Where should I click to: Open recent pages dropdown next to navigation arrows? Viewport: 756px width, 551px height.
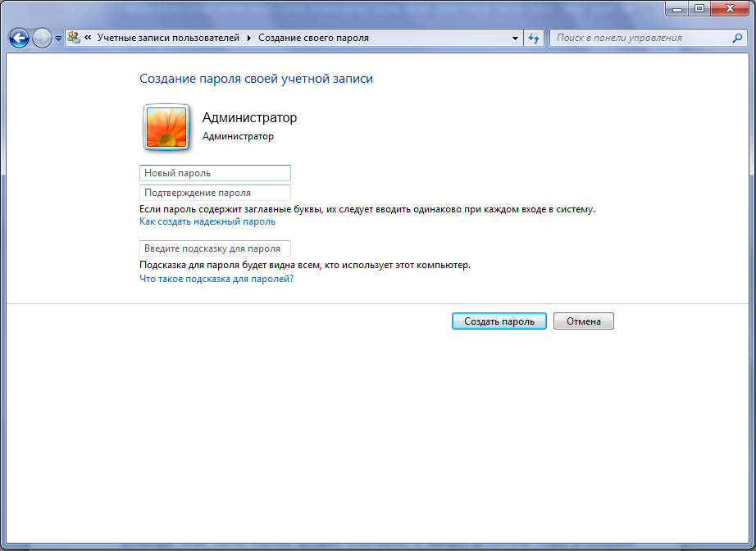pos(58,38)
